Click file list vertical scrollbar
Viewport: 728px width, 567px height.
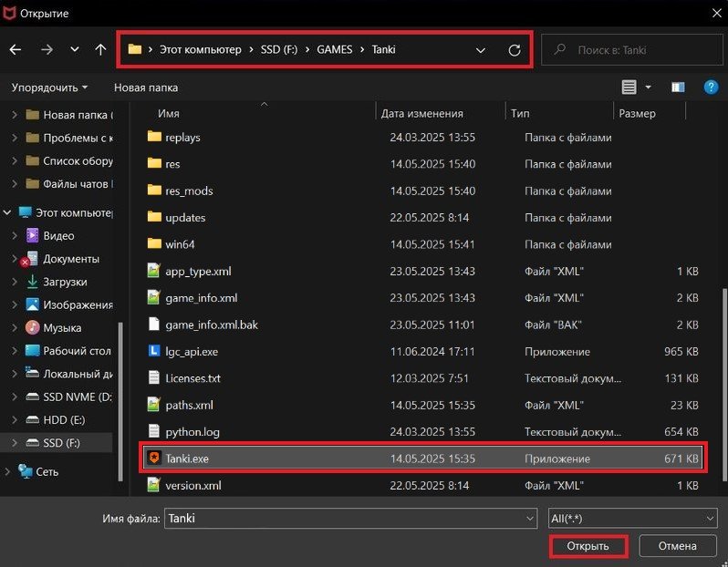724,385
